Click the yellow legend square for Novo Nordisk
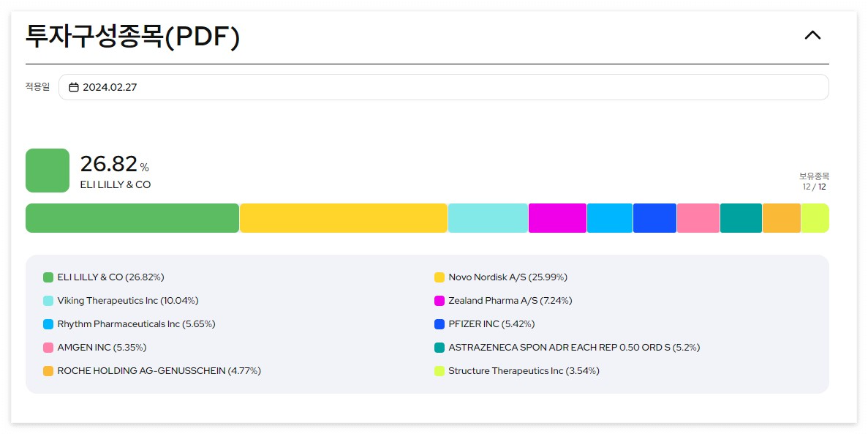Image resolution: width=868 pixels, height=434 pixels. (x=439, y=277)
